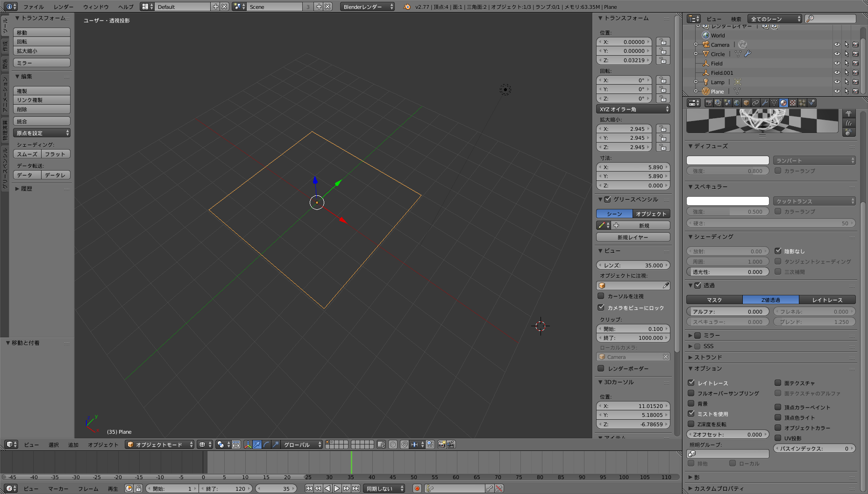Toggle selectability arrow for Lamp object

coord(846,82)
